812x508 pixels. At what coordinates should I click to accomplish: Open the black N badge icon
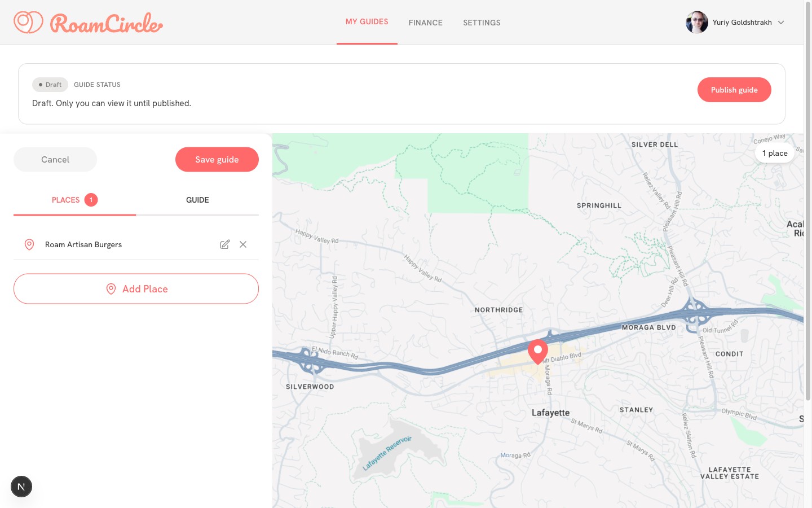[x=21, y=487]
